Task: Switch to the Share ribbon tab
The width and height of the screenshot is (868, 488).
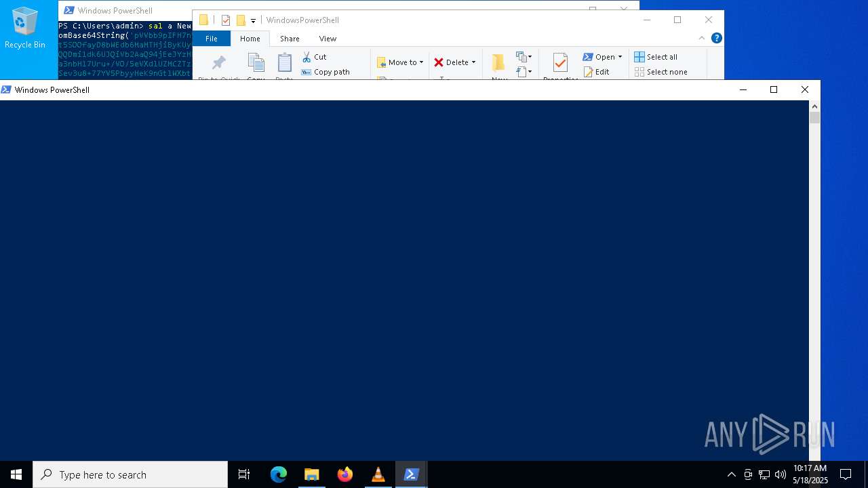Action: [290, 39]
